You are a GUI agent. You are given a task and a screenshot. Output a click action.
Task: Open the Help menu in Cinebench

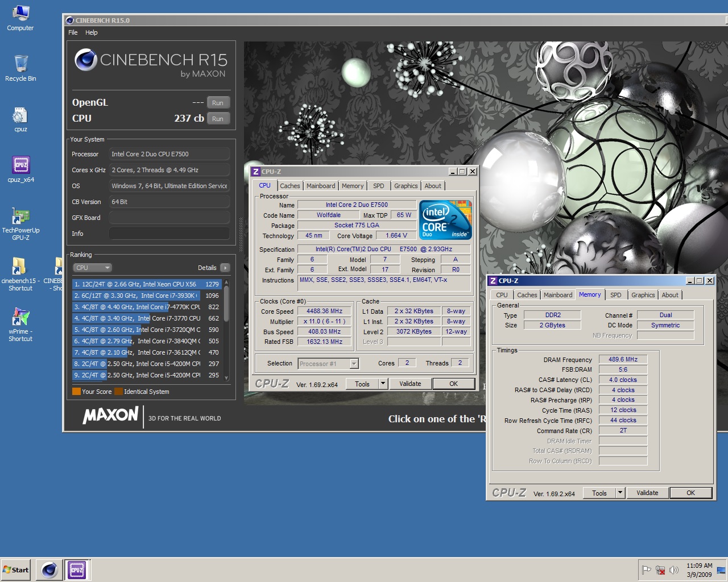92,32
